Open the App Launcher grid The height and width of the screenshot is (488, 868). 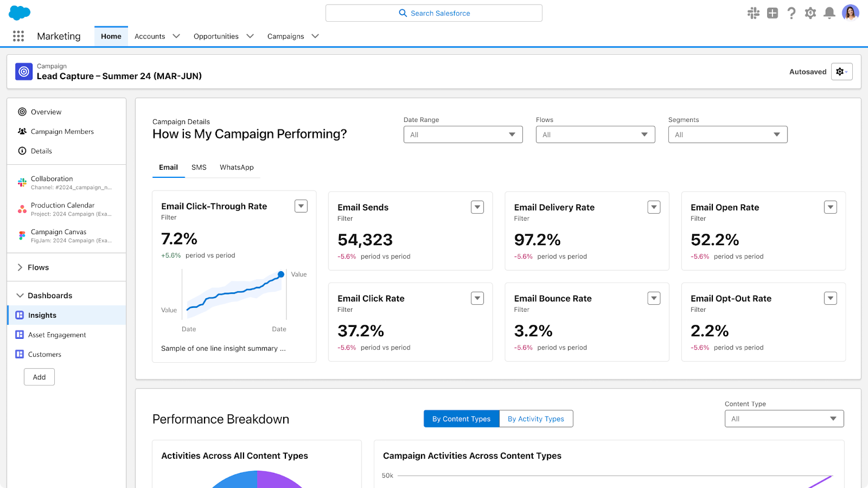coord(18,36)
